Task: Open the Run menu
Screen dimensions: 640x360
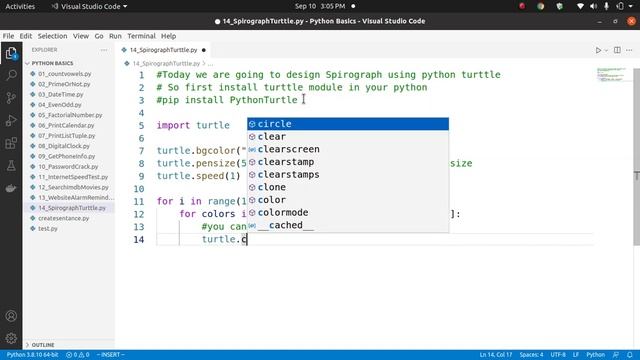Action: (115, 36)
